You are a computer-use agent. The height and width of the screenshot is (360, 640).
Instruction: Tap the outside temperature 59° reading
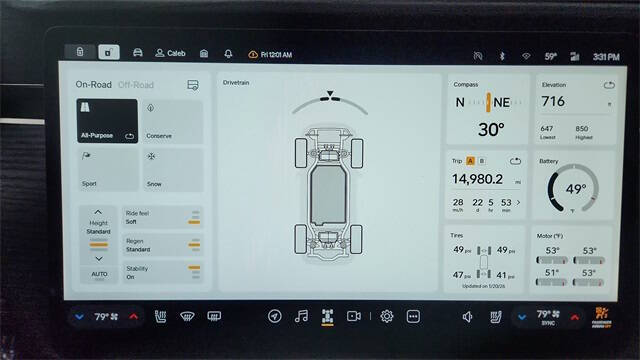click(551, 56)
